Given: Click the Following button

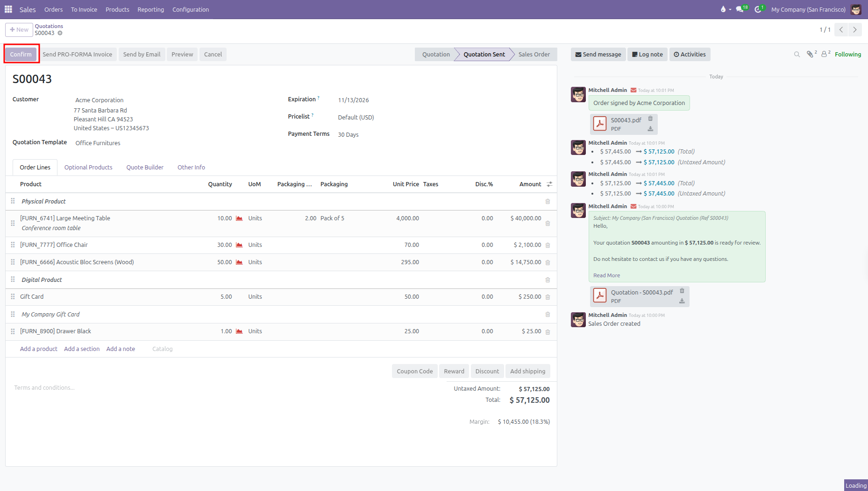Looking at the screenshot, I should pyautogui.click(x=847, y=55).
